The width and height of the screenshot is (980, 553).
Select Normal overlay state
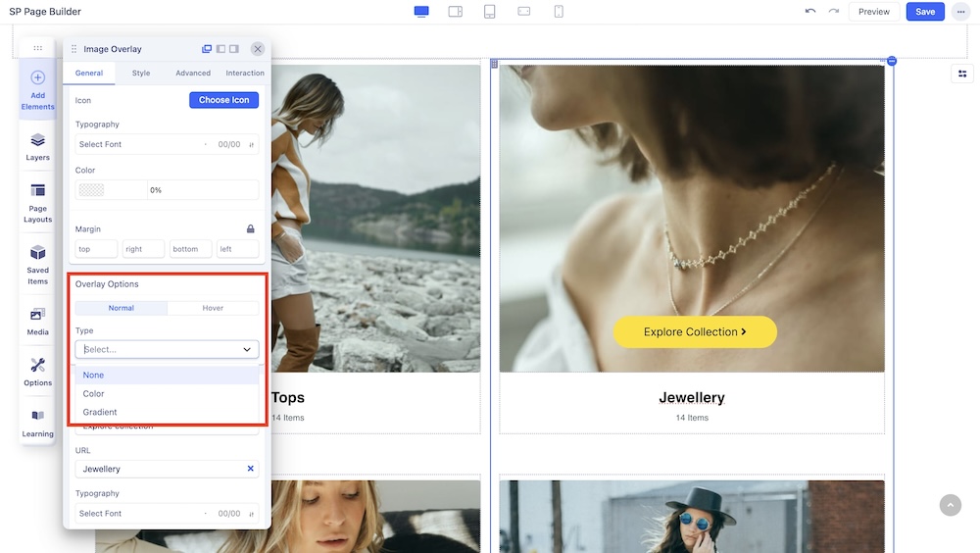tap(121, 308)
